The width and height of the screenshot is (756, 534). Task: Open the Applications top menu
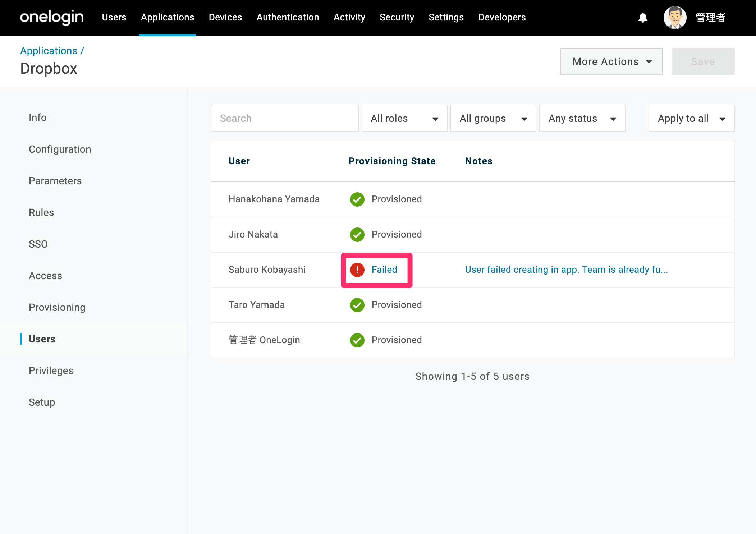(x=168, y=17)
